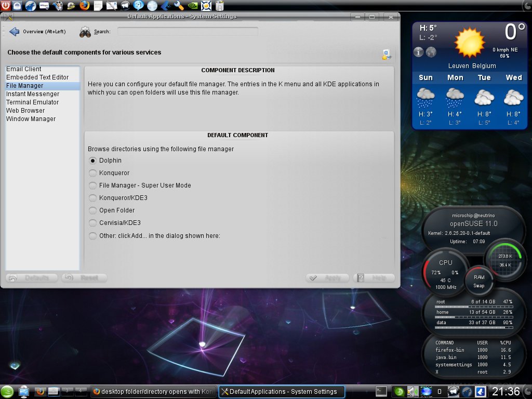532x399 pixels.
Task: Open the CD burning app icon
Action: (x=71, y=5)
